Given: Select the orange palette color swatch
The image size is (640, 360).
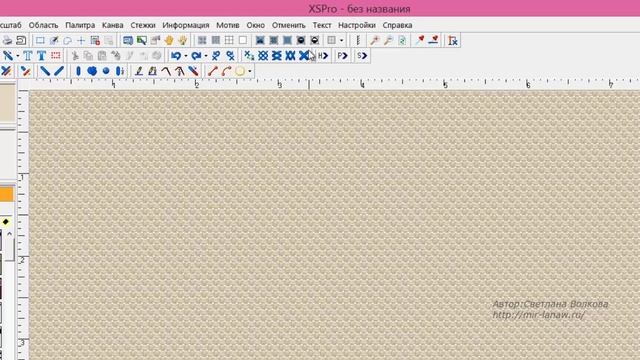Looking at the screenshot, I should click(x=7, y=194).
